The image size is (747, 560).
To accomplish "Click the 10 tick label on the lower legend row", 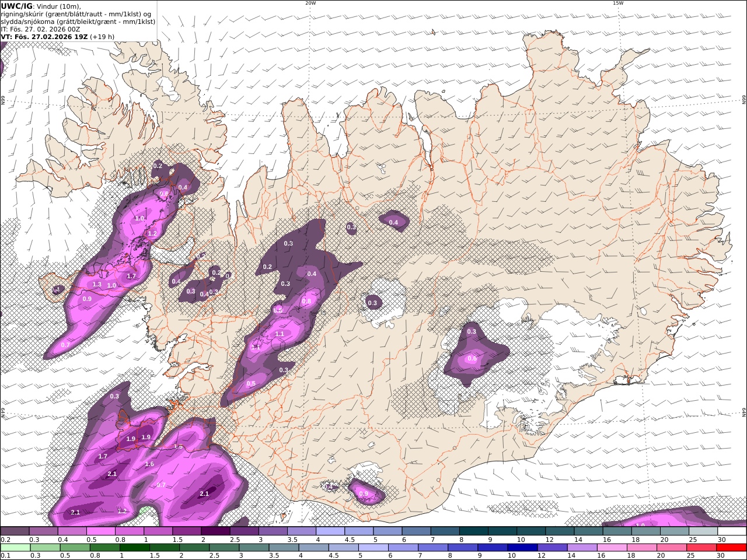I will (x=512, y=556).
